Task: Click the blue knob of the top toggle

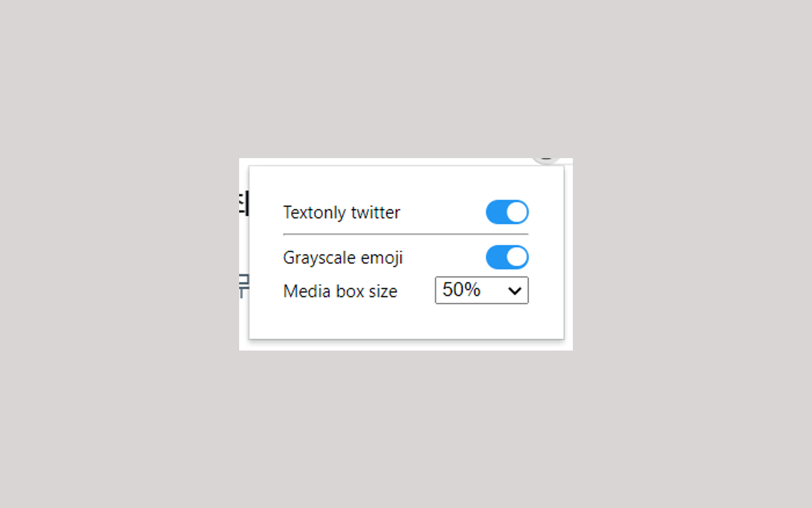Action: click(515, 212)
